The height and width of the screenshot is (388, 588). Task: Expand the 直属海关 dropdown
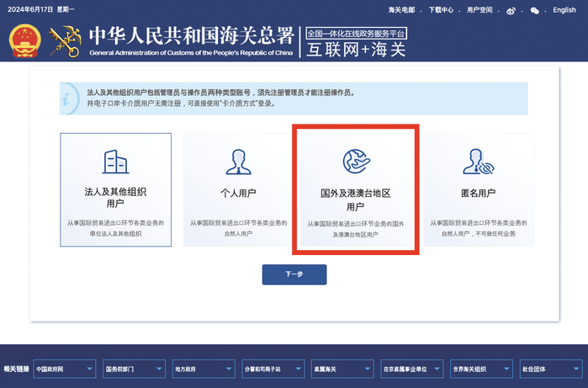[x=342, y=369]
